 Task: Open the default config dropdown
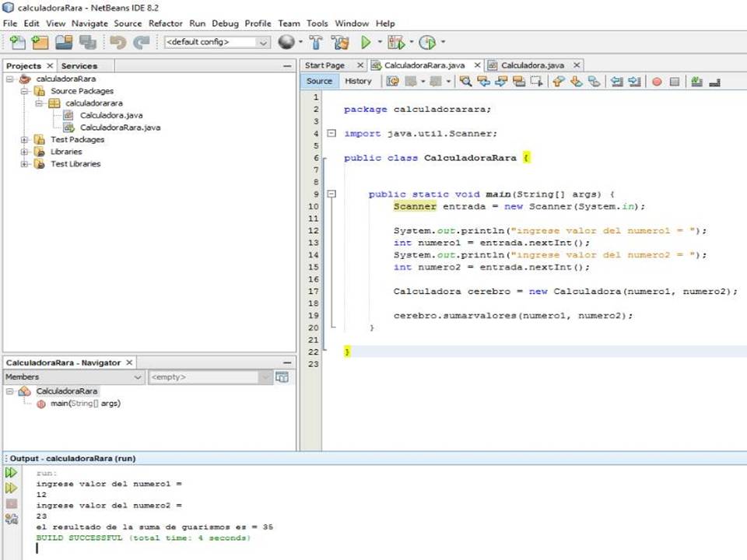[x=263, y=42]
